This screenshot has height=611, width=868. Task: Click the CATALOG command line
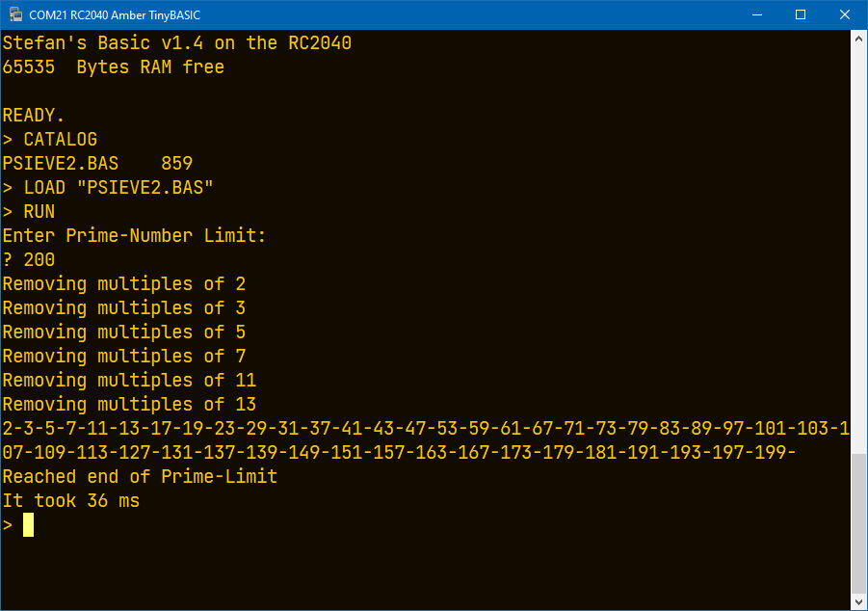[x=50, y=139]
